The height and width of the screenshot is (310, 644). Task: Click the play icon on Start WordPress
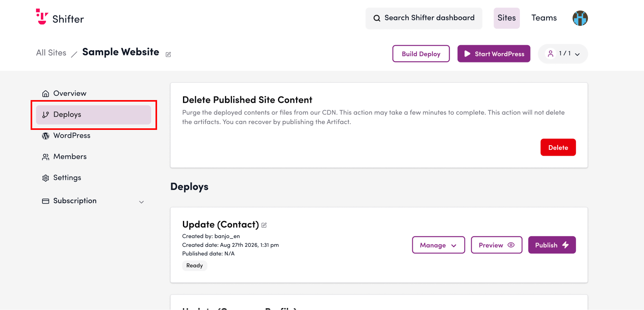tap(467, 54)
